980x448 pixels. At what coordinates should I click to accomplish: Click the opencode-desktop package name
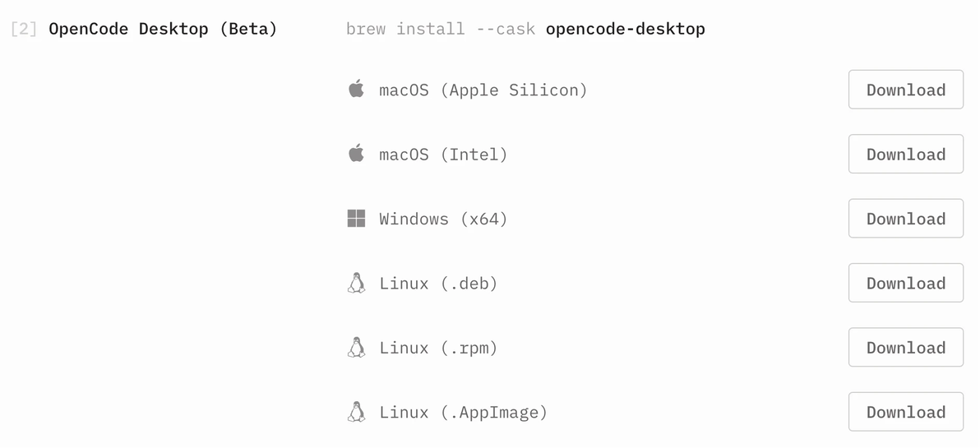pos(626,30)
